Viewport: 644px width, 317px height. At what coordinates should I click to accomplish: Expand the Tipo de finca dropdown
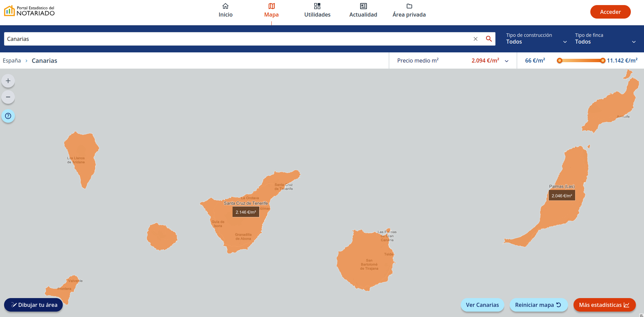tap(605, 39)
